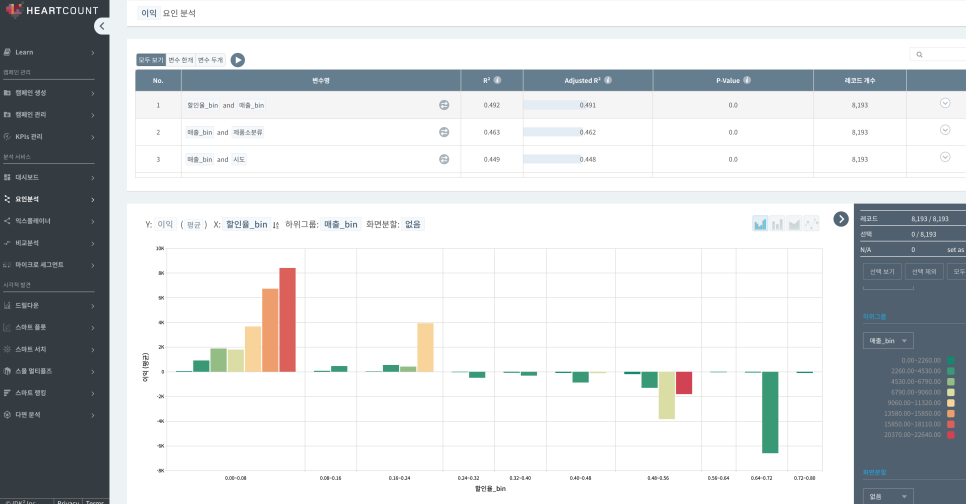Click the 이익 tag in page title

click(148, 13)
